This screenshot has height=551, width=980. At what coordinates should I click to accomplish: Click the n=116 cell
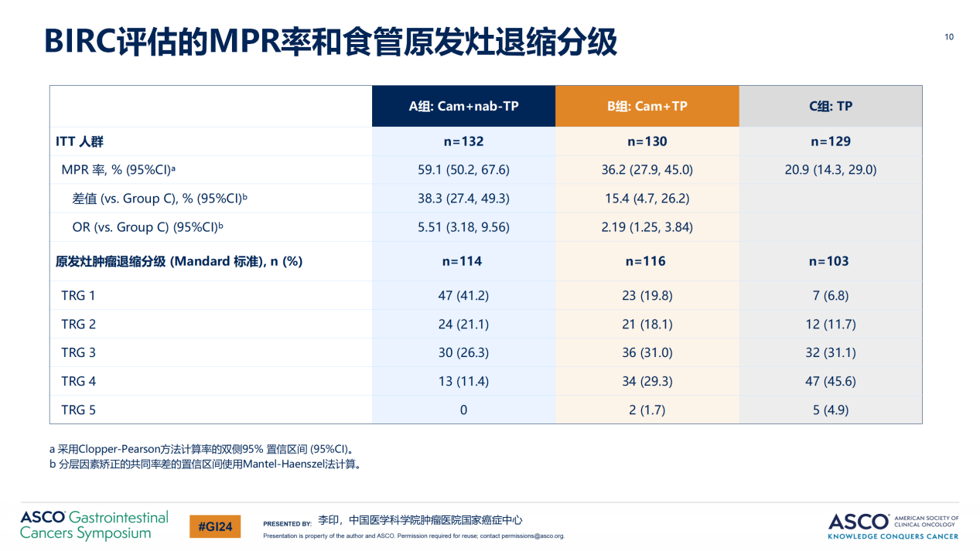coord(647,261)
